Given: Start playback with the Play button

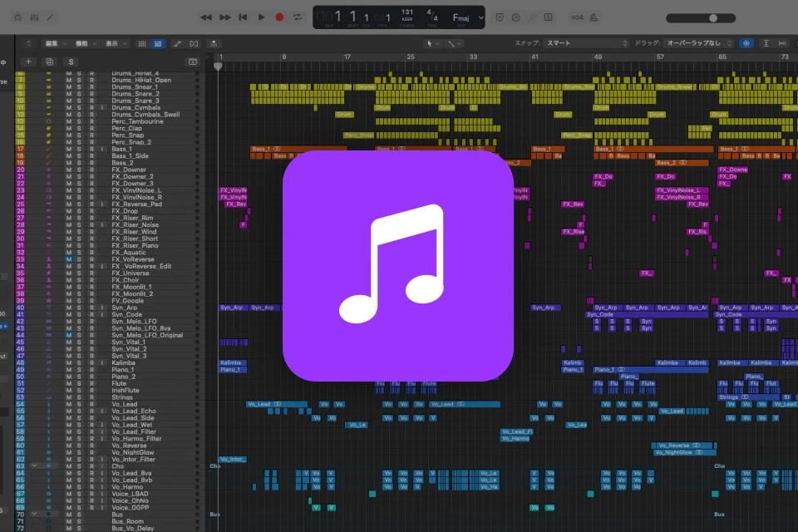Looking at the screenshot, I should (261, 17).
